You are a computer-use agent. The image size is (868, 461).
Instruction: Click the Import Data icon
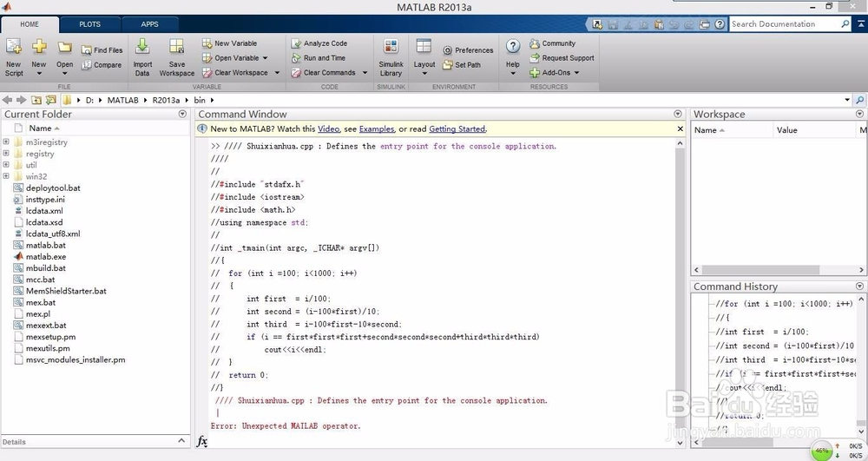tap(142, 47)
